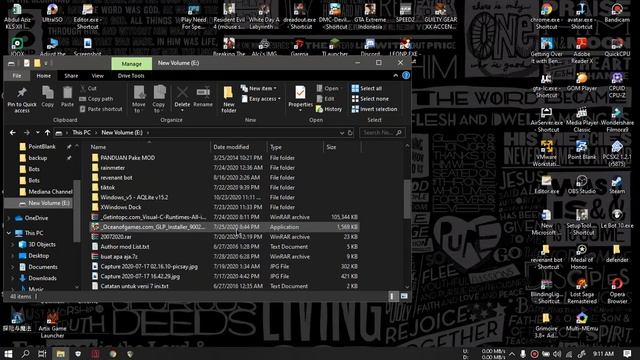Click Select all in ribbon

pos(367,89)
